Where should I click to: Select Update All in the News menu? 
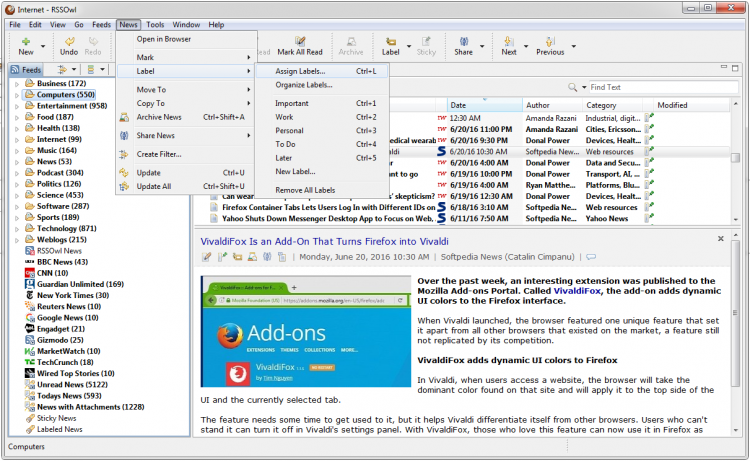coord(186,187)
